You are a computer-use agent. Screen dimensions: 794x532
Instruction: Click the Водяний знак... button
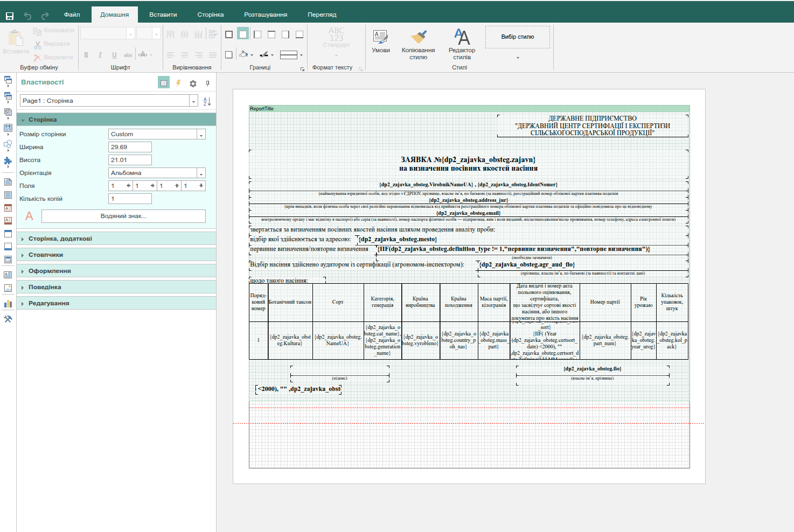point(123,216)
